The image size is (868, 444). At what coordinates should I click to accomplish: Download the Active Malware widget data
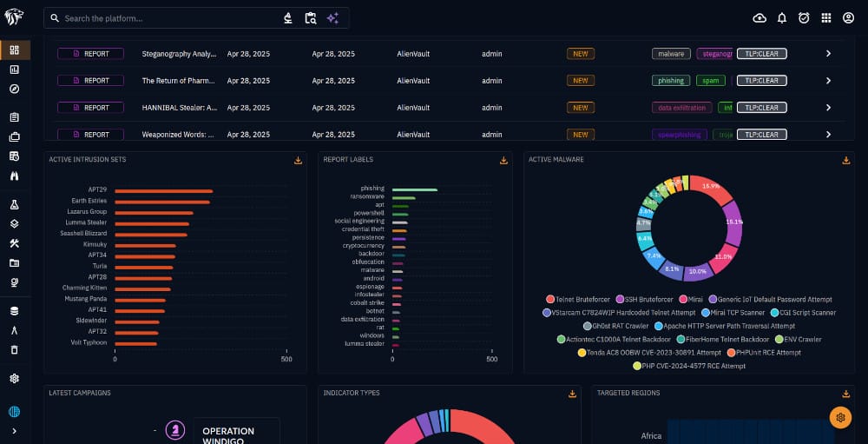click(846, 160)
